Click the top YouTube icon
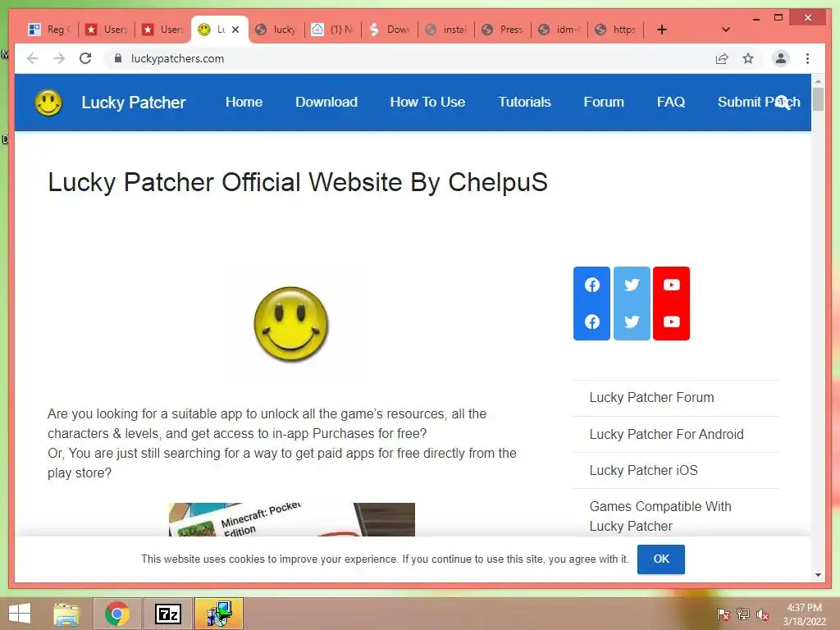This screenshot has height=630, width=840. [x=672, y=285]
